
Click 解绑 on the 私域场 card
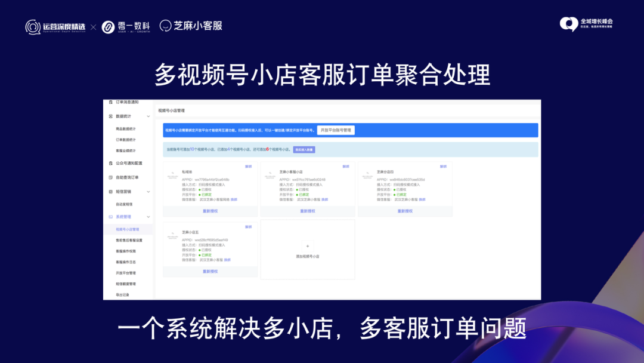point(249,167)
